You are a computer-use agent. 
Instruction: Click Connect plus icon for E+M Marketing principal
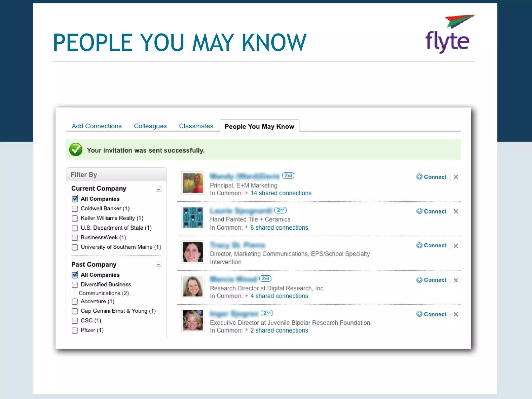(x=419, y=177)
